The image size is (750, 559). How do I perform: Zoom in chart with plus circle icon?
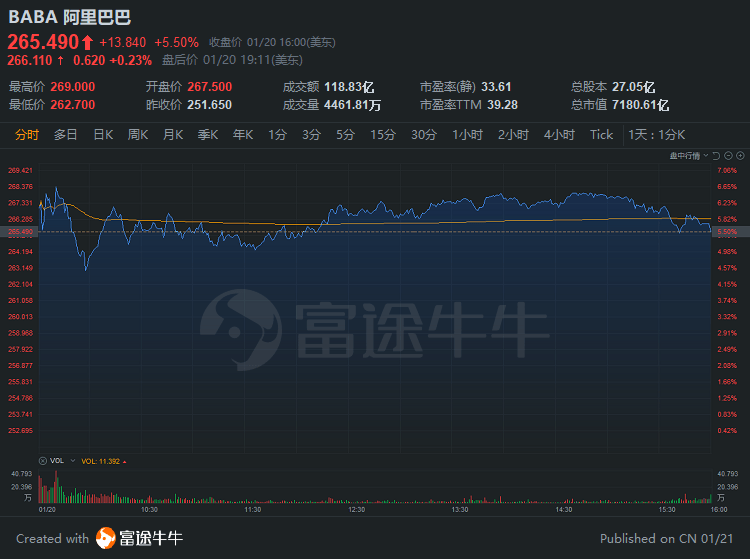pyautogui.click(x=740, y=156)
